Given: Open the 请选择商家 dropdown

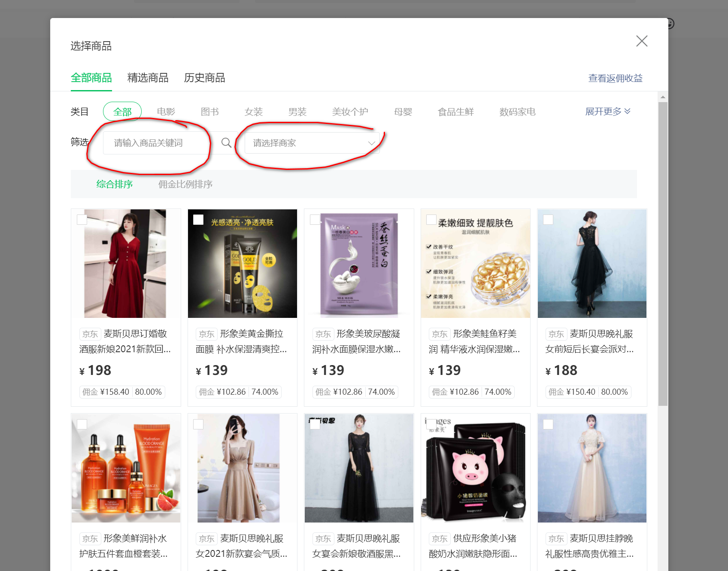Looking at the screenshot, I should click(312, 143).
